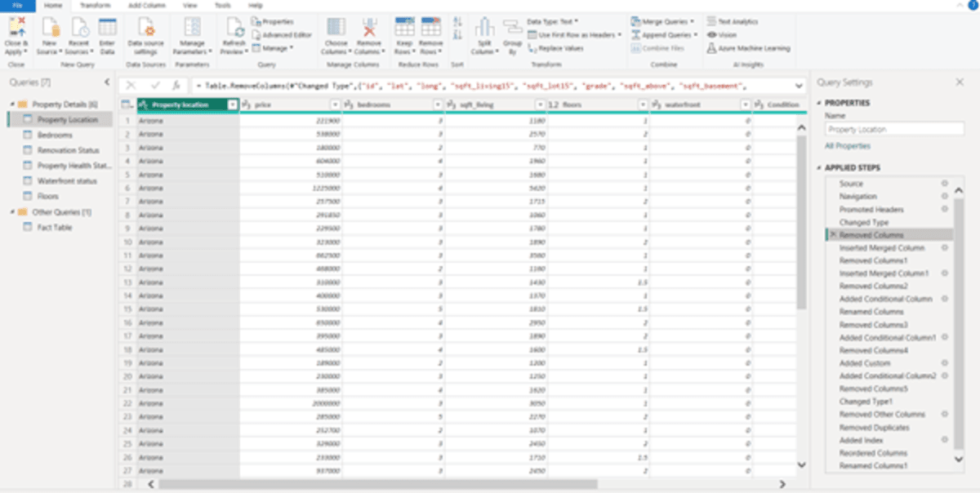
Task: Open query Properties from the ribbon
Action: (x=273, y=22)
